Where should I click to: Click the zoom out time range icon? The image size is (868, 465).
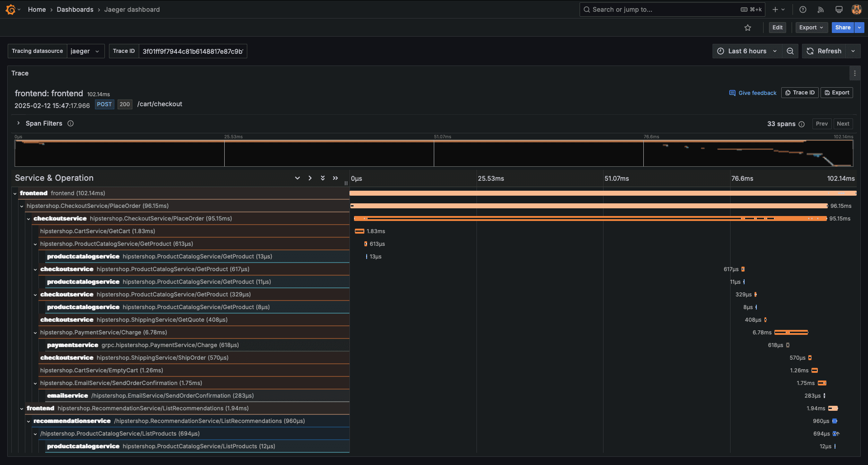point(790,51)
